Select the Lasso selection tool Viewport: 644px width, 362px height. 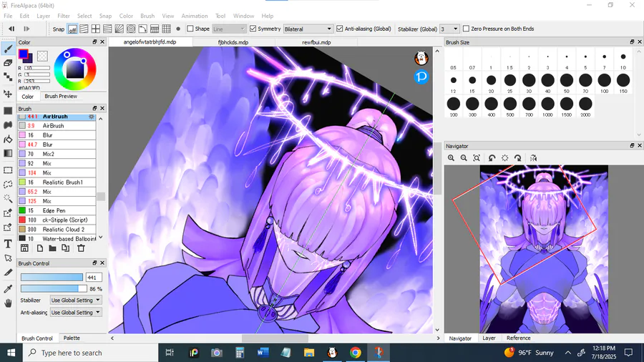coord(8,185)
